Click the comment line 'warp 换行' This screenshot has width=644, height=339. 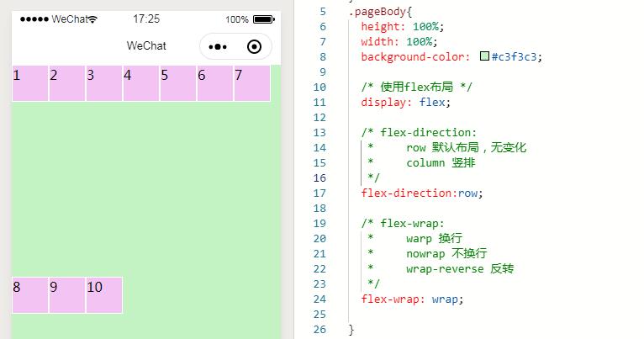coord(434,238)
